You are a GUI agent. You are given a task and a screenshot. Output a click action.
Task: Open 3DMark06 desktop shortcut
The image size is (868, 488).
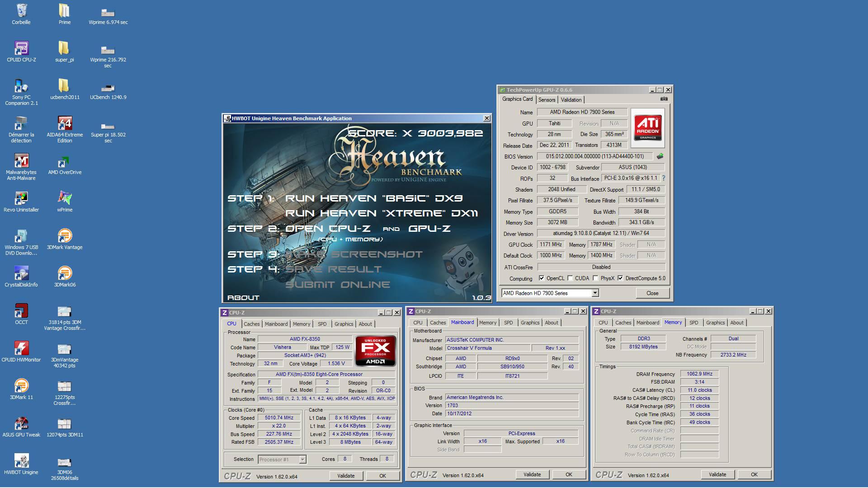pos(65,276)
